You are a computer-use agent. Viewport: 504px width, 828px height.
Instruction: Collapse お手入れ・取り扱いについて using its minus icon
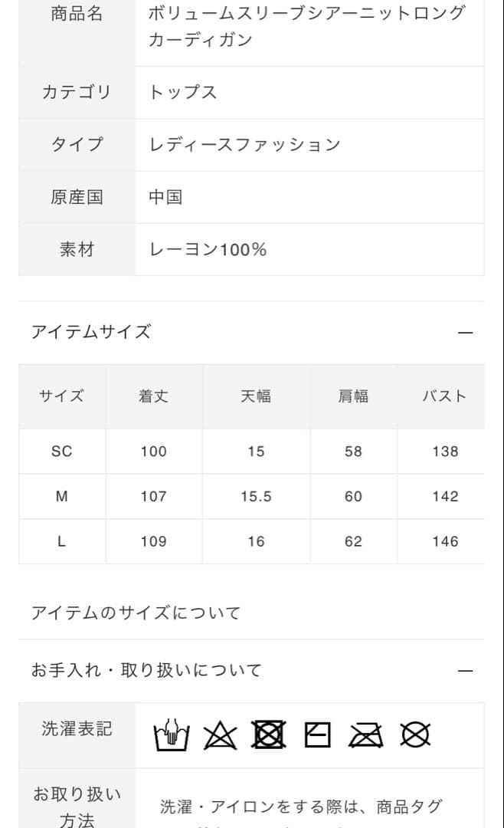pyautogui.click(x=465, y=671)
